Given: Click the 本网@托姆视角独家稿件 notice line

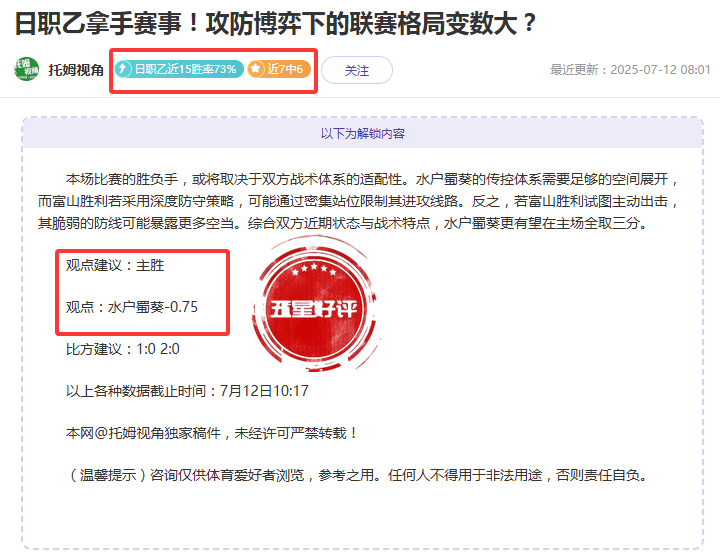Looking at the screenshot, I should click(x=212, y=433).
